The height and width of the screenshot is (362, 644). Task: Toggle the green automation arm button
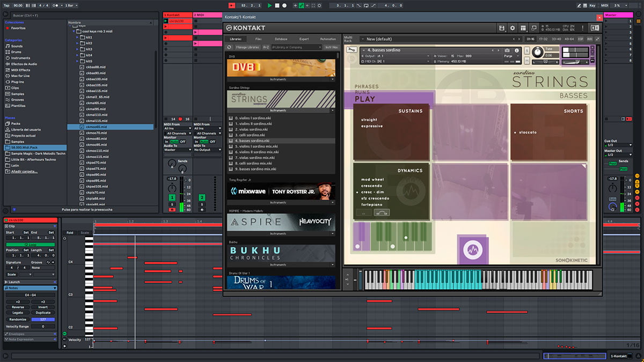(x=302, y=5)
